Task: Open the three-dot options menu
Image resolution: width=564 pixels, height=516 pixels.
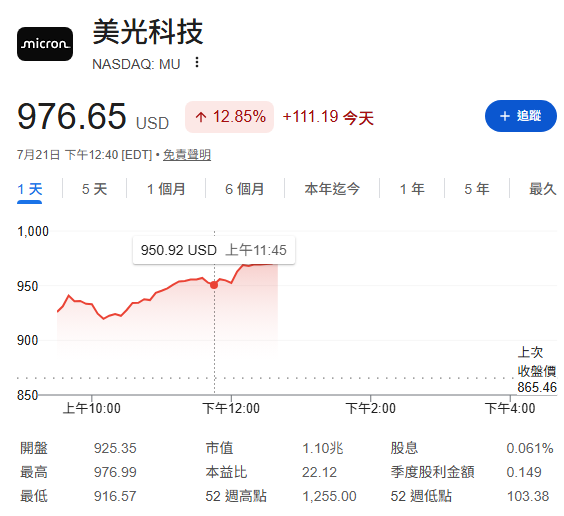Action: (197, 62)
